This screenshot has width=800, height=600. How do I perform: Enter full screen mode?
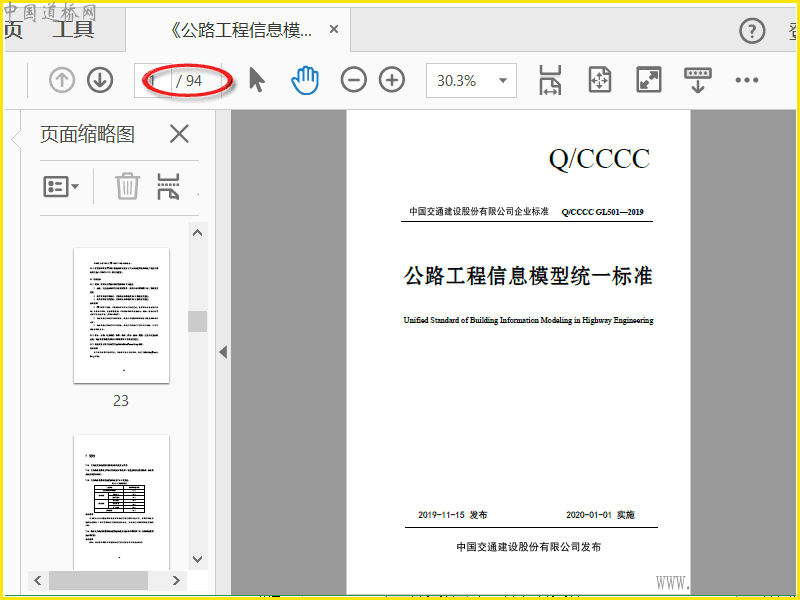[648, 80]
